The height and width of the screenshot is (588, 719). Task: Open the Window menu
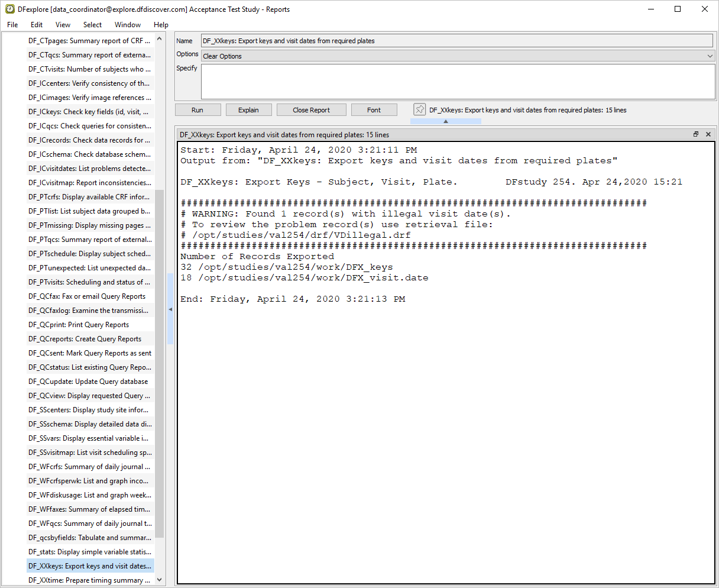pyautogui.click(x=128, y=25)
